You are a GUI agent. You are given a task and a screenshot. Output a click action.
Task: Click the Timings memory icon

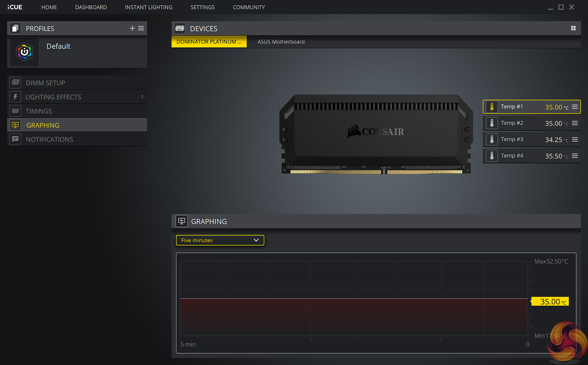15,111
